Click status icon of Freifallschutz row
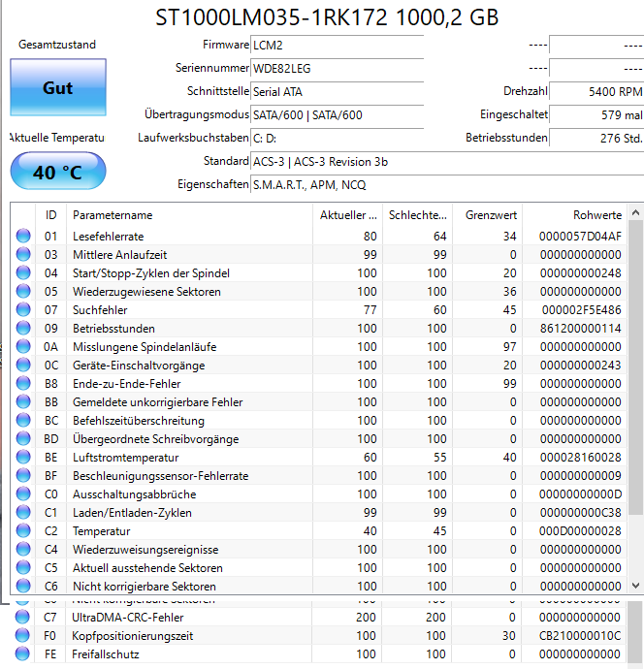The image size is (644, 669). (x=22, y=654)
